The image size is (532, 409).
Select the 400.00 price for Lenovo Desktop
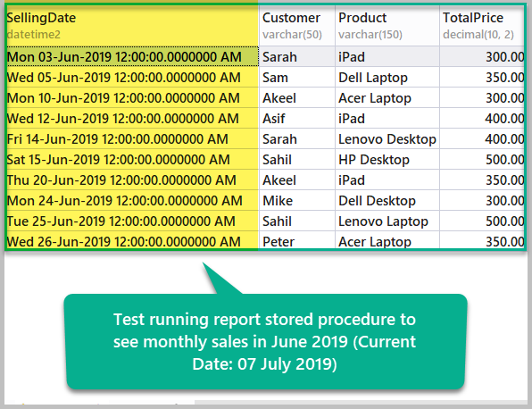coord(482,138)
